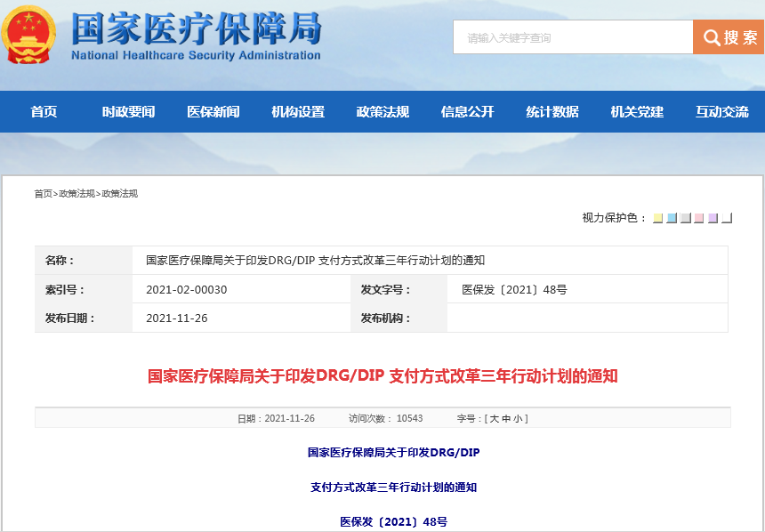Open the 政策法规 navigation item

[383, 112]
